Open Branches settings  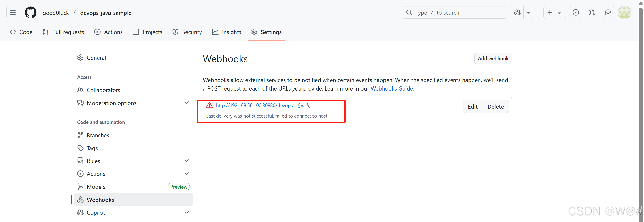(x=134, y=135)
